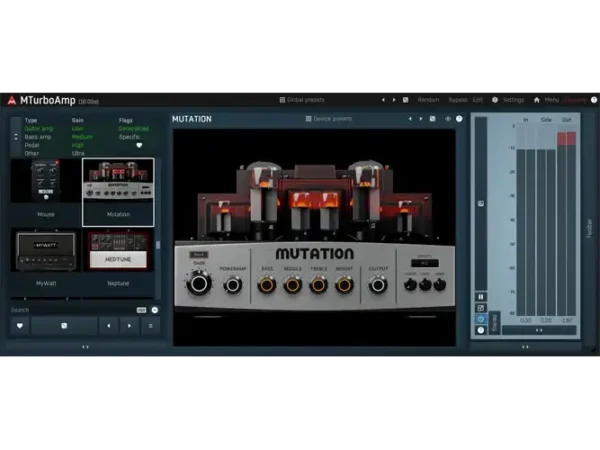Viewport: 600px width, 450px height.
Task: Filter devices by Bass amp type
Action: pyautogui.click(x=38, y=137)
